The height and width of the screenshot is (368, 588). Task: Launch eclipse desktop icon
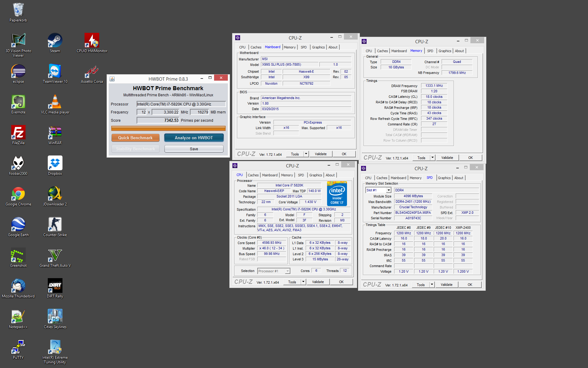[x=18, y=74]
